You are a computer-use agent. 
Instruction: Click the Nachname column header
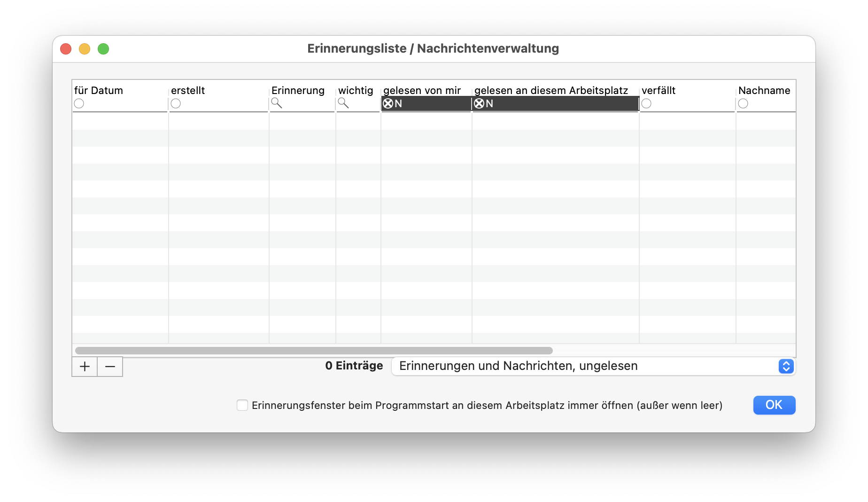click(764, 90)
